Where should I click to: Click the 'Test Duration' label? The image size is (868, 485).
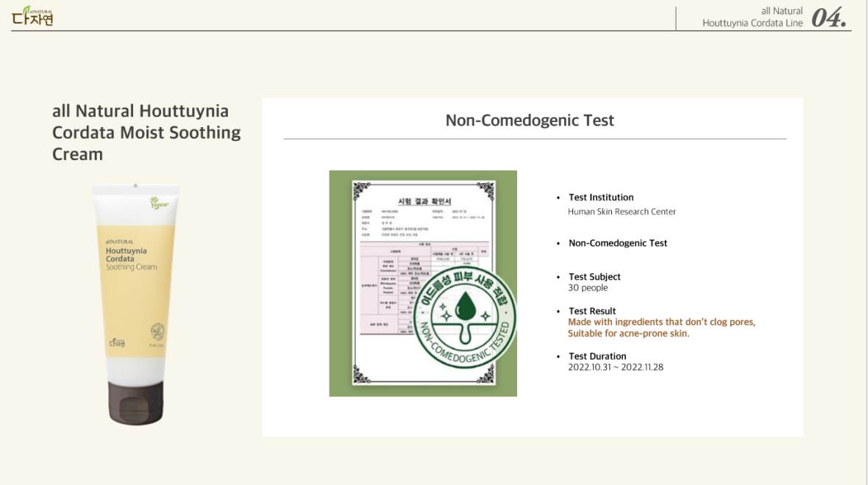pos(597,356)
